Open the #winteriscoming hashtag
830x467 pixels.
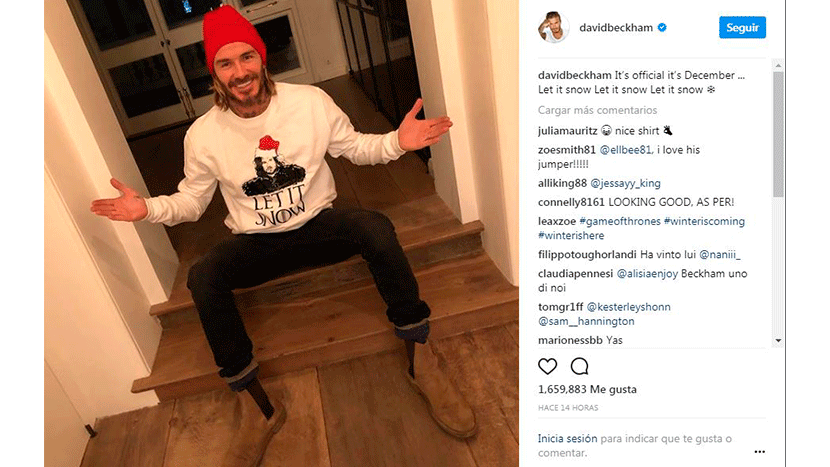tap(704, 221)
